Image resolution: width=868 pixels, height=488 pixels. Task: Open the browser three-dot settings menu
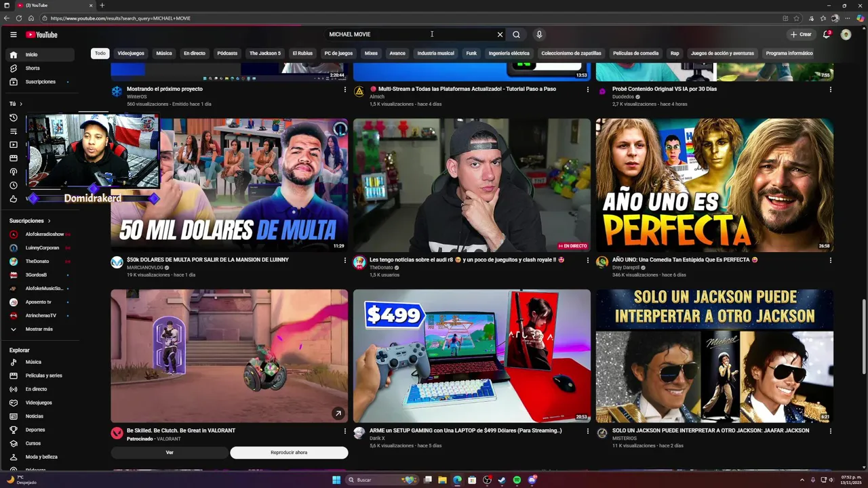coord(848,18)
